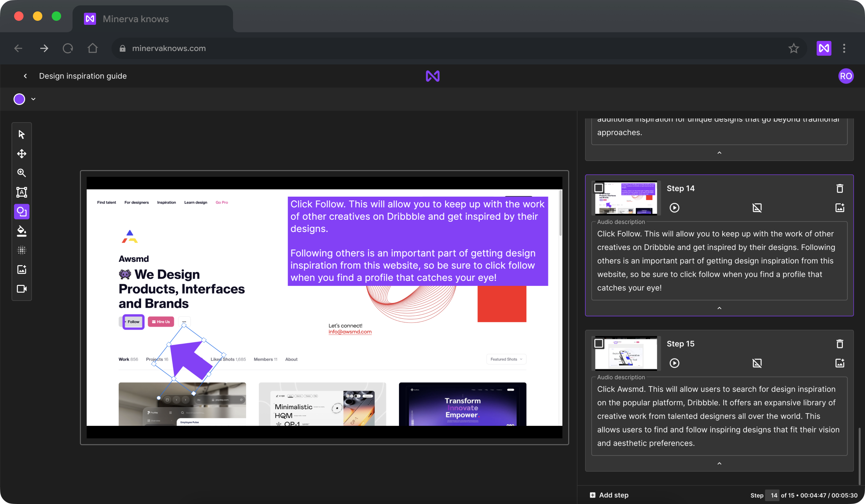Navigate browser forward

coord(44,48)
